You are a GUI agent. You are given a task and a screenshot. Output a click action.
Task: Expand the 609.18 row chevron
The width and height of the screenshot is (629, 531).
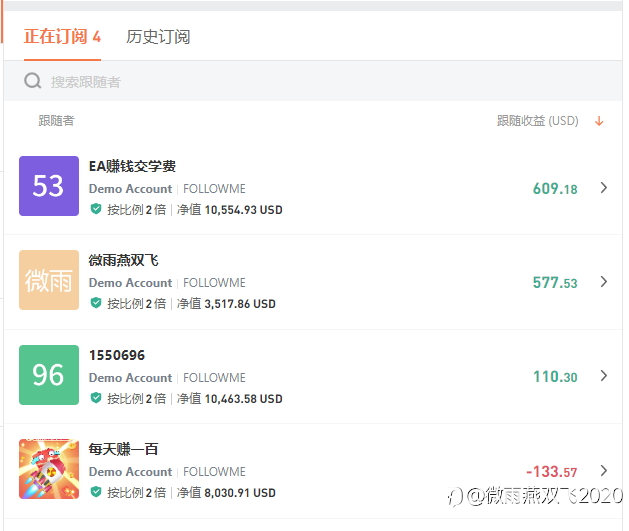coord(603,188)
